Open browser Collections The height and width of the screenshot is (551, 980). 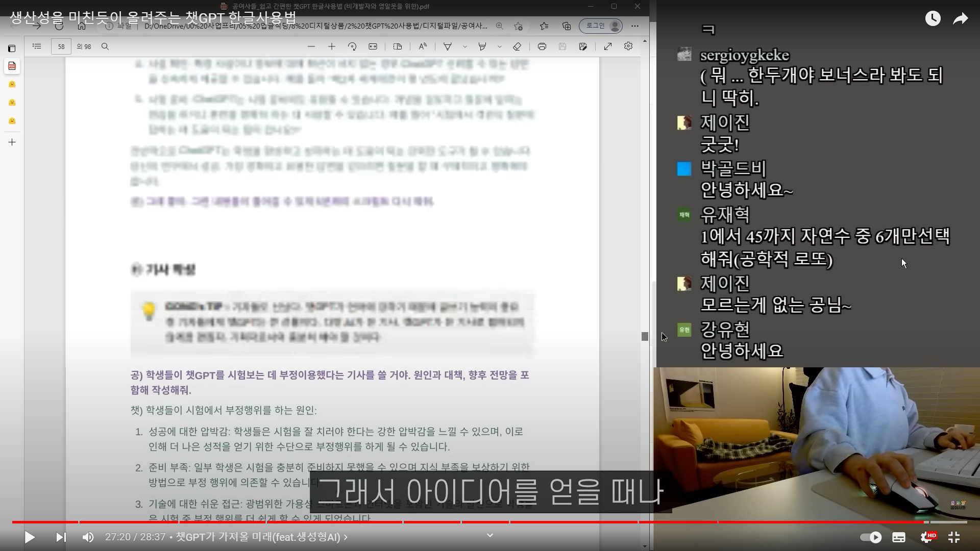567,26
